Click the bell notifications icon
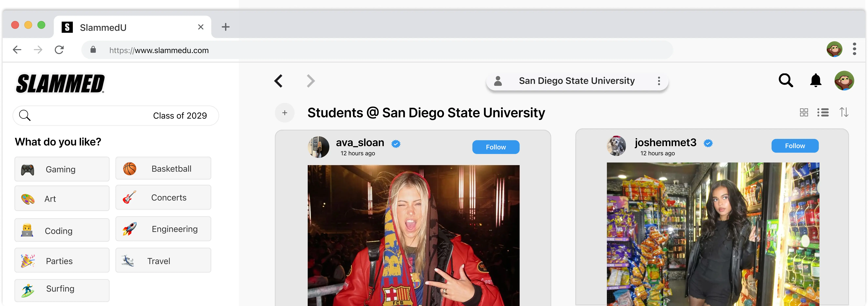The height and width of the screenshot is (306, 868). [x=816, y=81]
